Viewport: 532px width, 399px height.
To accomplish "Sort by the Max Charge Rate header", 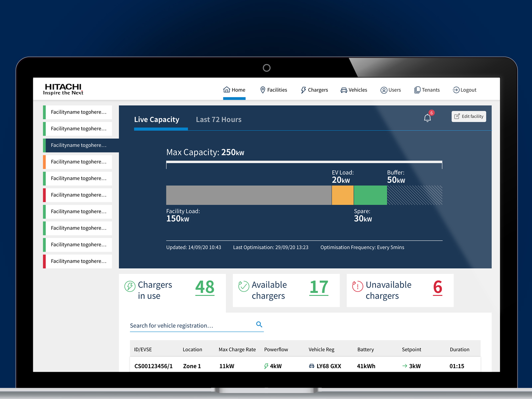I will (x=237, y=349).
